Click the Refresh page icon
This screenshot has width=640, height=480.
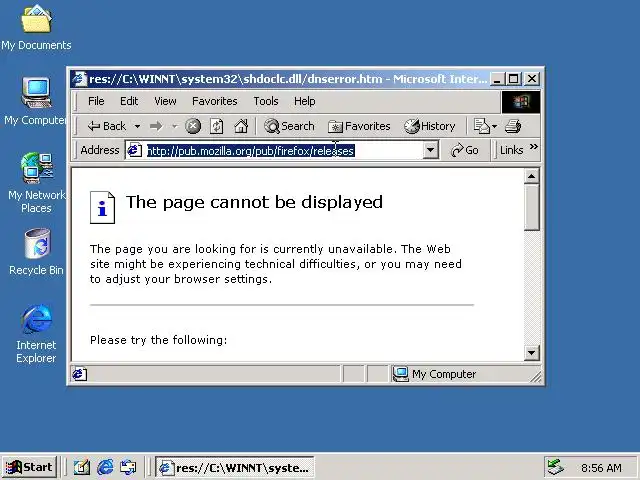click(217, 126)
